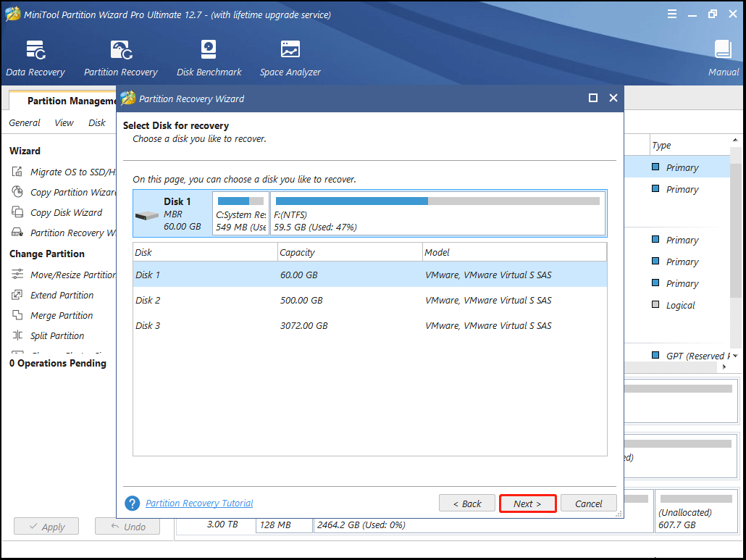Click the Change Partition section heading

click(46, 254)
